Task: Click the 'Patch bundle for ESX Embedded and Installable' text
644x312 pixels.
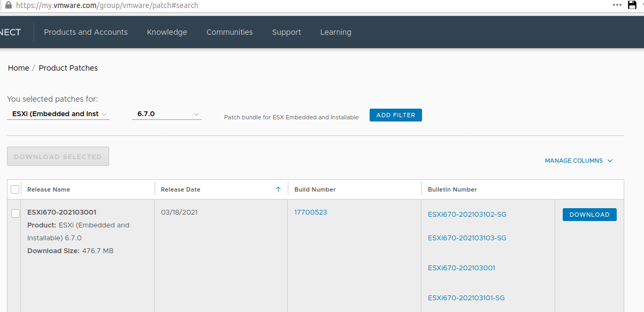Action: (x=292, y=117)
